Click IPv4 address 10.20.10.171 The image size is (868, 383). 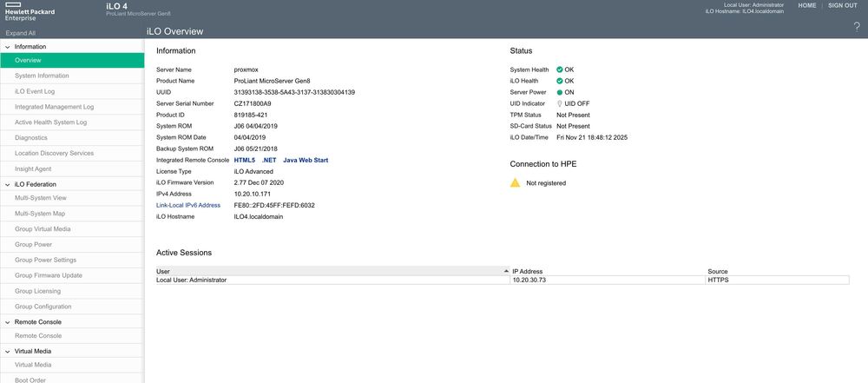point(253,194)
